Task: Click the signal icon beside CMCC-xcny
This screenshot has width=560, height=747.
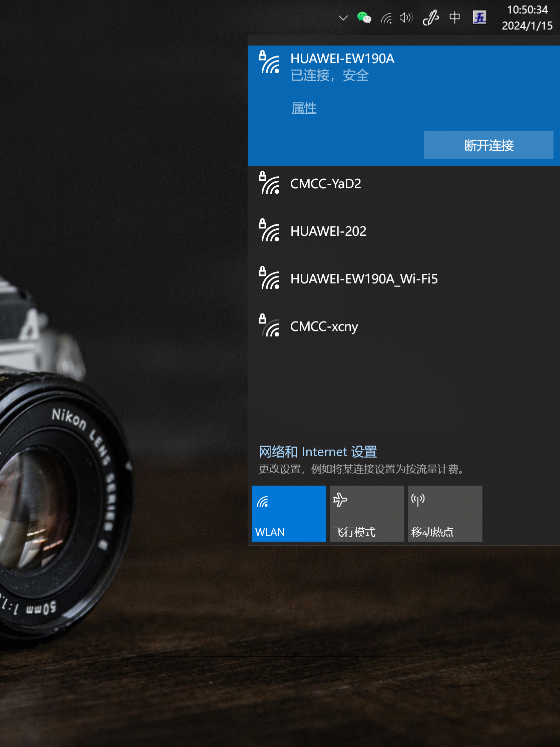Action: coord(269,326)
